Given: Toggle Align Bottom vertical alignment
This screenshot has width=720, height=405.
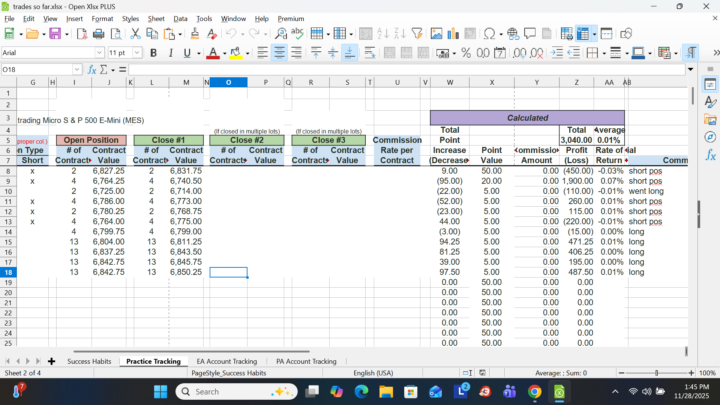Looking at the screenshot, I should 350,53.
